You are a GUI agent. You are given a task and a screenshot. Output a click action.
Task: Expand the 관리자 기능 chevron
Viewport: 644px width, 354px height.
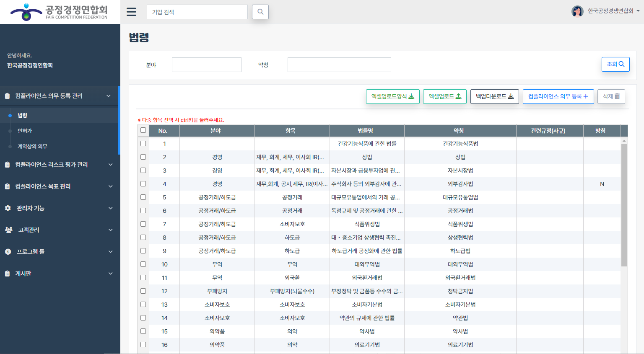tap(111, 208)
